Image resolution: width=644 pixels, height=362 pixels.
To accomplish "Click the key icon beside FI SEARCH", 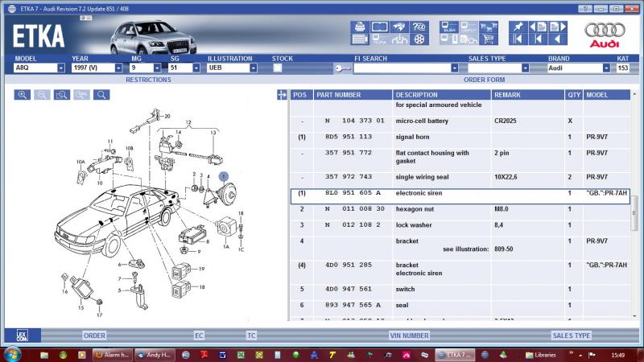I will click(342, 68).
